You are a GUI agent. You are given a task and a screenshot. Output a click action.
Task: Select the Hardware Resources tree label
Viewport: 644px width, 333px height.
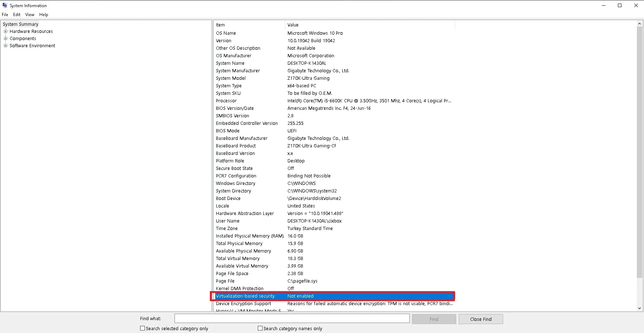click(31, 31)
